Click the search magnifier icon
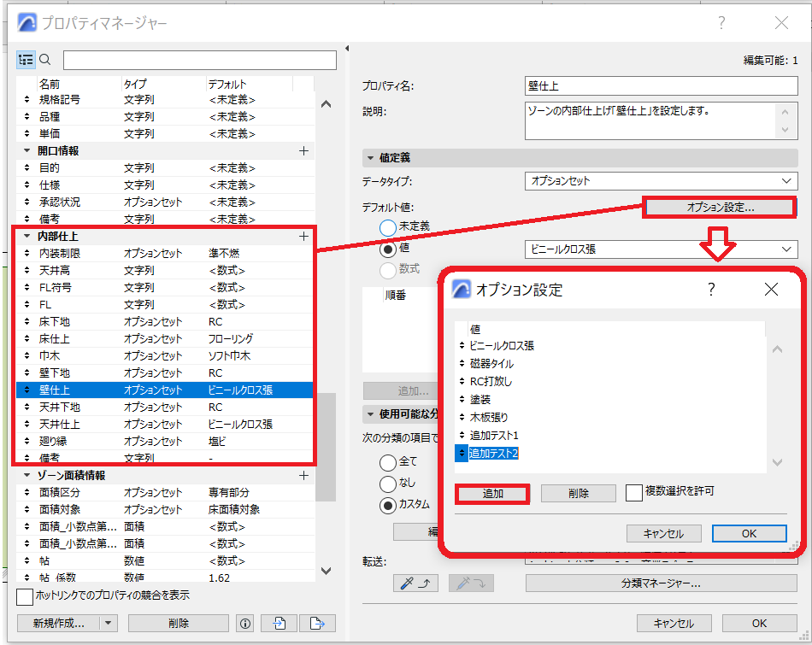The height and width of the screenshot is (645, 812). tap(45, 60)
